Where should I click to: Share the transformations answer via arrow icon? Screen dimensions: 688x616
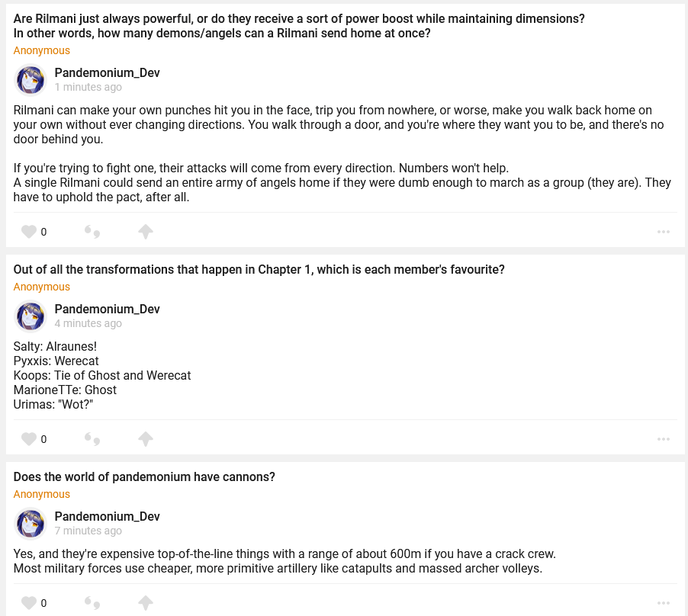[x=146, y=439]
